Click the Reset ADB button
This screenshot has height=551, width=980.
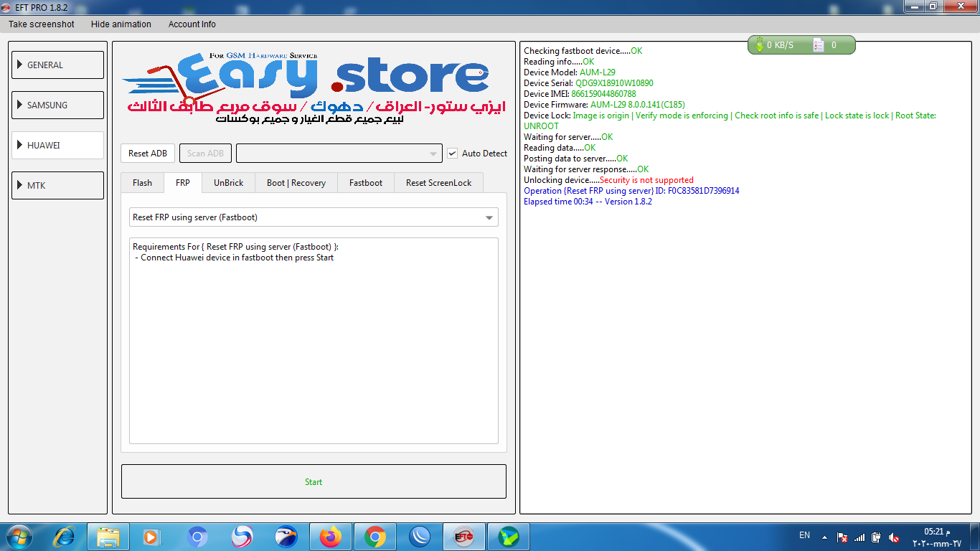click(x=148, y=154)
